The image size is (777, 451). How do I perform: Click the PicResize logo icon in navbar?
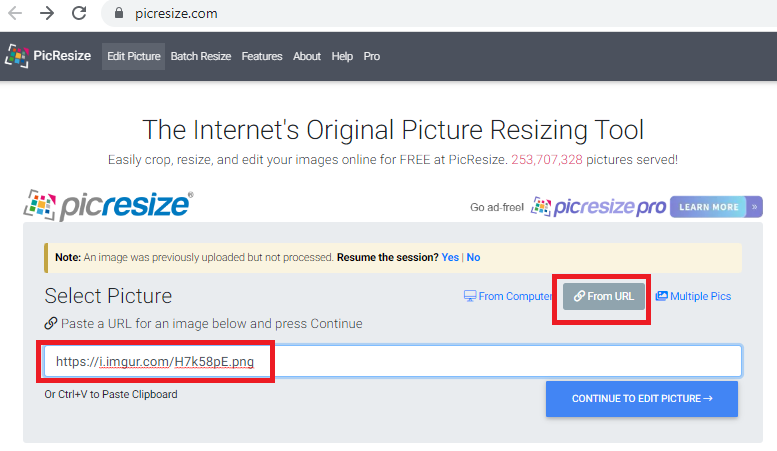17,56
